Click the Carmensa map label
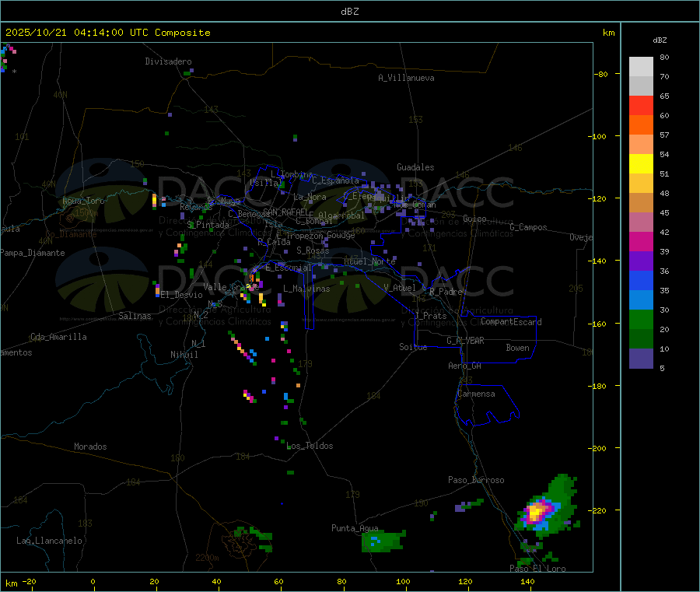Screen dimensions: 700x592 click(476, 394)
